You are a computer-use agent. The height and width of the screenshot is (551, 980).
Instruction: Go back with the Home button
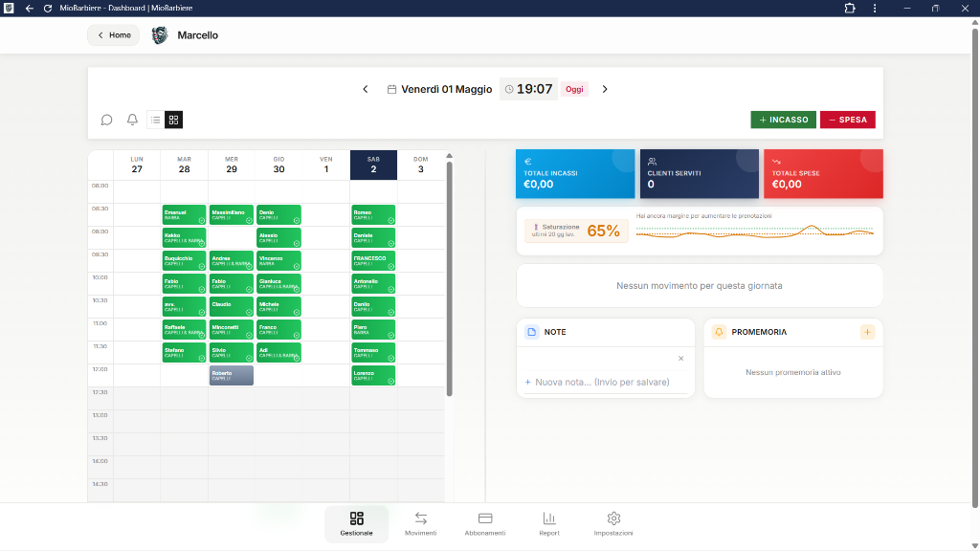pyautogui.click(x=114, y=35)
